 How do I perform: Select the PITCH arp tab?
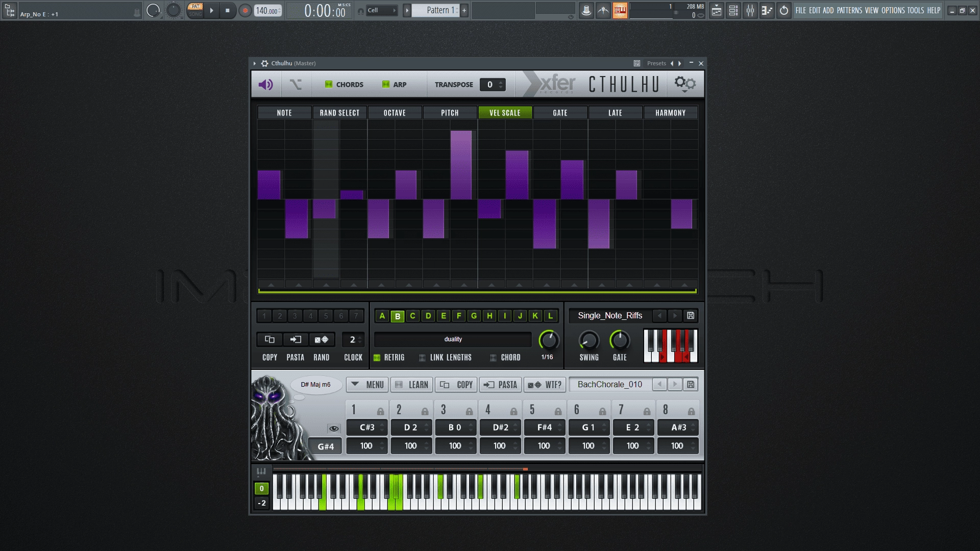click(x=450, y=113)
